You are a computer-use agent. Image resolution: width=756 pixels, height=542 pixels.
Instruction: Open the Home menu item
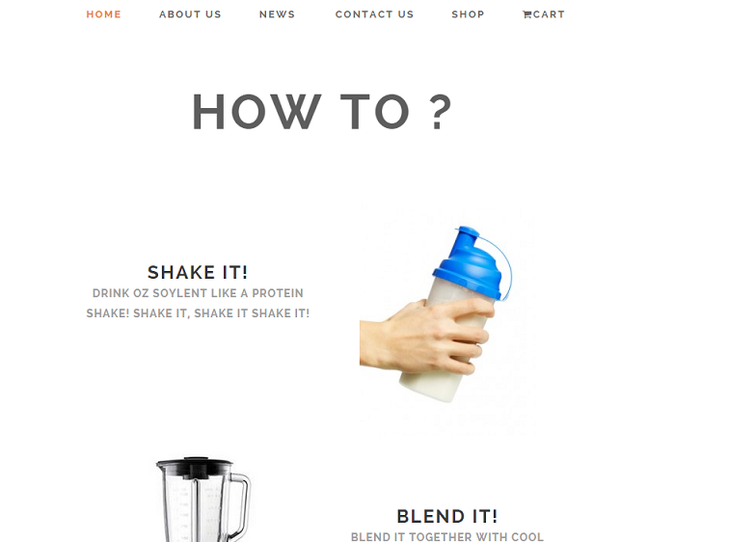point(104,14)
